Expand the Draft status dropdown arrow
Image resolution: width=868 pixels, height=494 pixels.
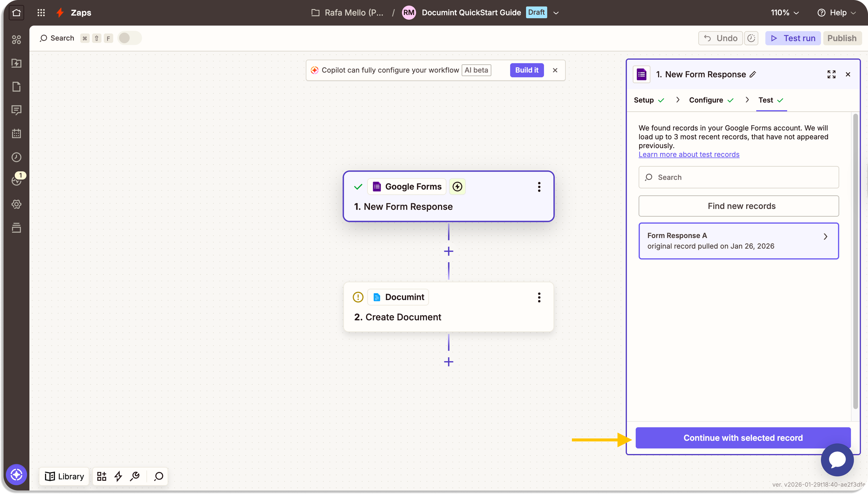(556, 13)
